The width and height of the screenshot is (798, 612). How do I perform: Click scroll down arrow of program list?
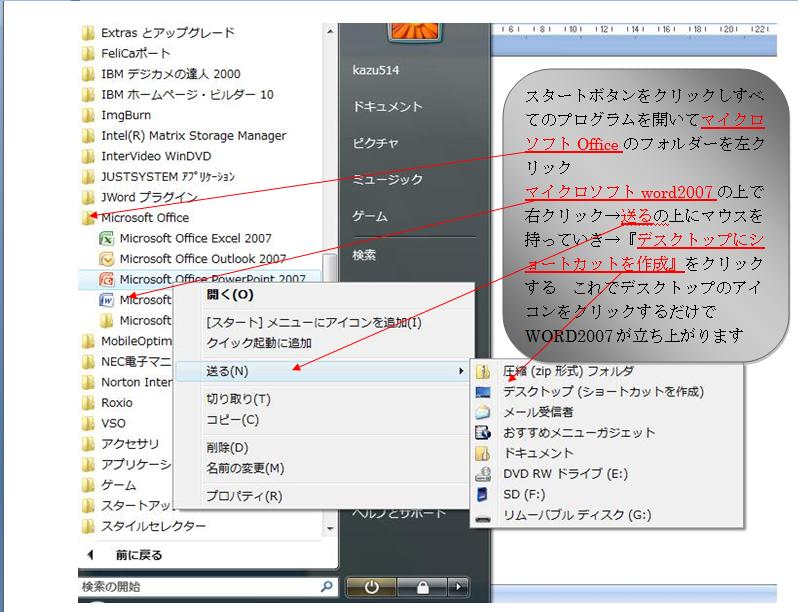(330, 529)
